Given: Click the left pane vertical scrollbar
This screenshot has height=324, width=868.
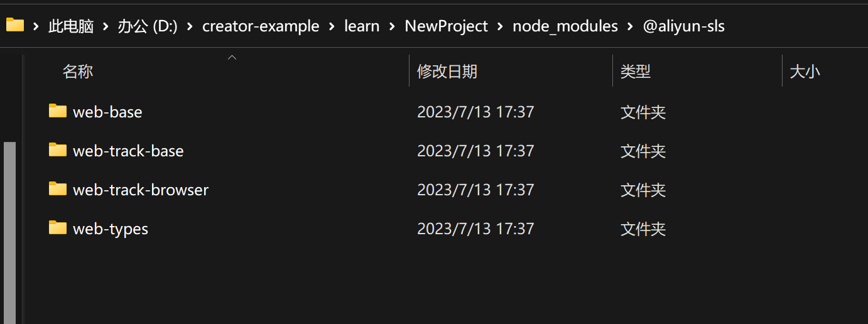Looking at the screenshot, I should pos(9,232).
